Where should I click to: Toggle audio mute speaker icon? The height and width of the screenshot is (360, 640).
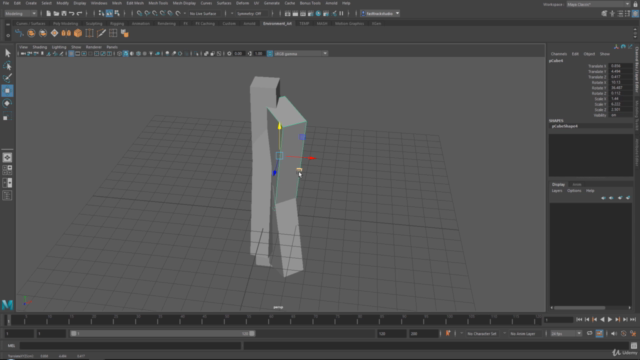[614, 333]
